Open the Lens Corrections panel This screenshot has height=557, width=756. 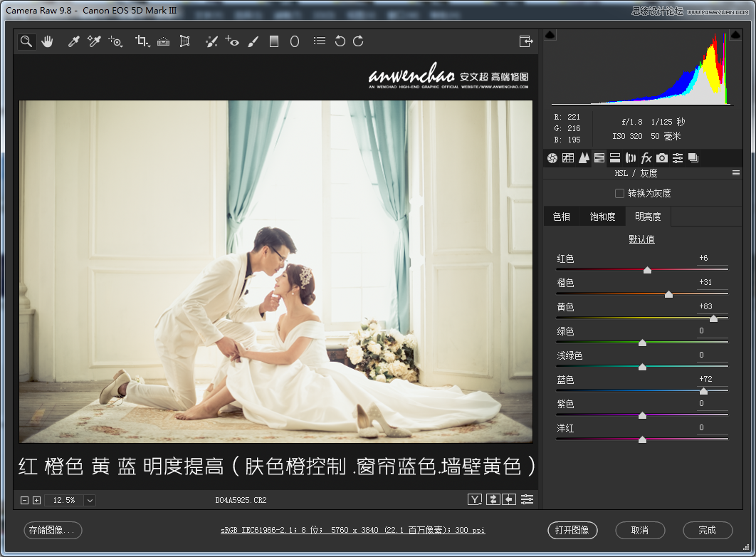(631, 157)
